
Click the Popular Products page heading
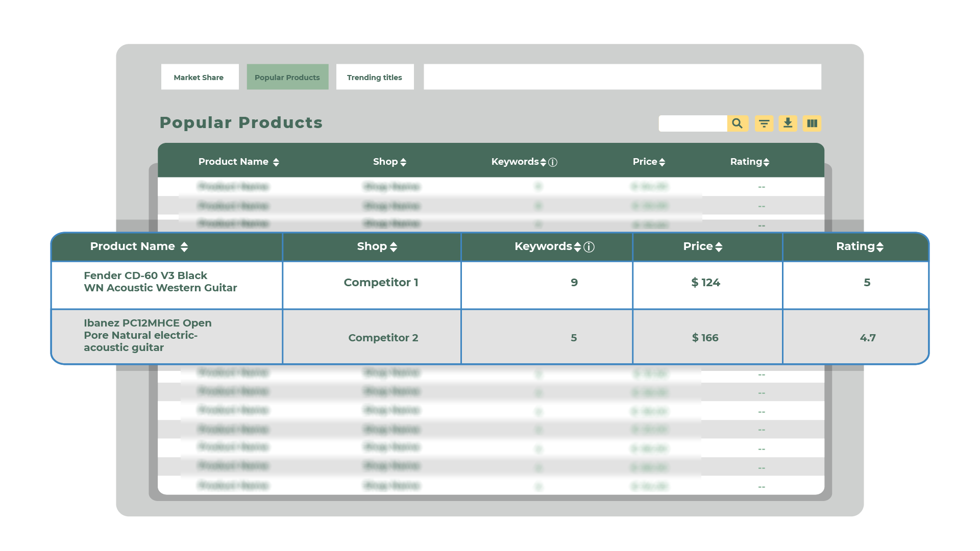pyautogui.click(x=241, y=122)
